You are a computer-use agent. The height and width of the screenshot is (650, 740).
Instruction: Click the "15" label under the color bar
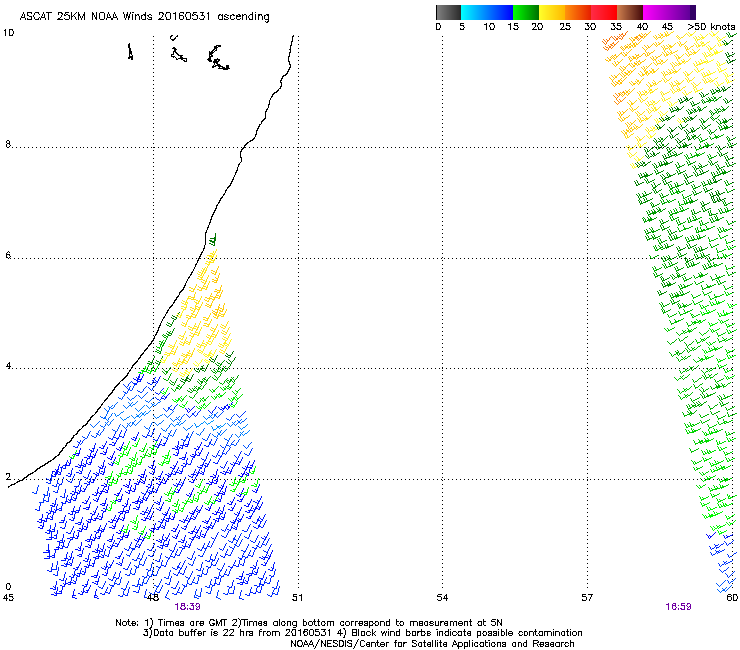pos(513,27)
